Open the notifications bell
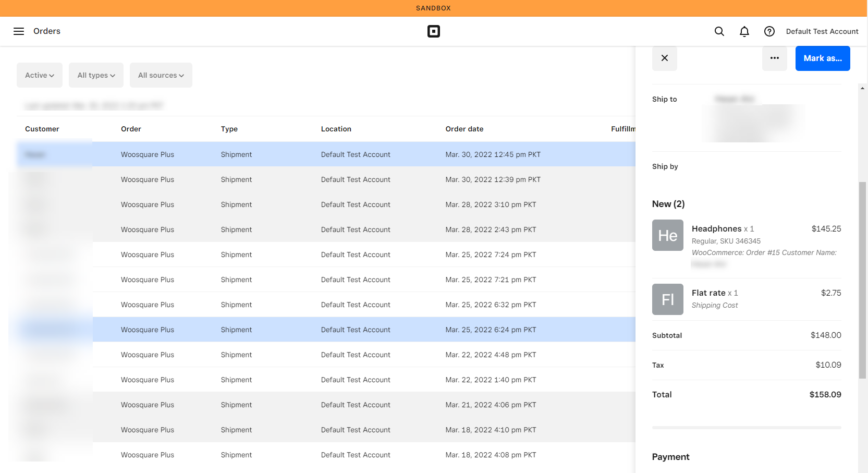The width and height of the screenshot is (868, 473). point(744,31)
